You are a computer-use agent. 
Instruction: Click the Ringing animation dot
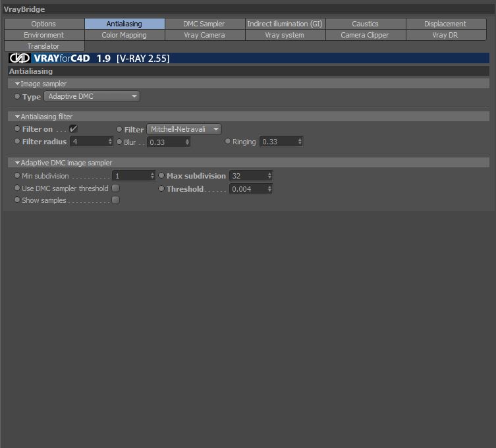click(228, 141)
